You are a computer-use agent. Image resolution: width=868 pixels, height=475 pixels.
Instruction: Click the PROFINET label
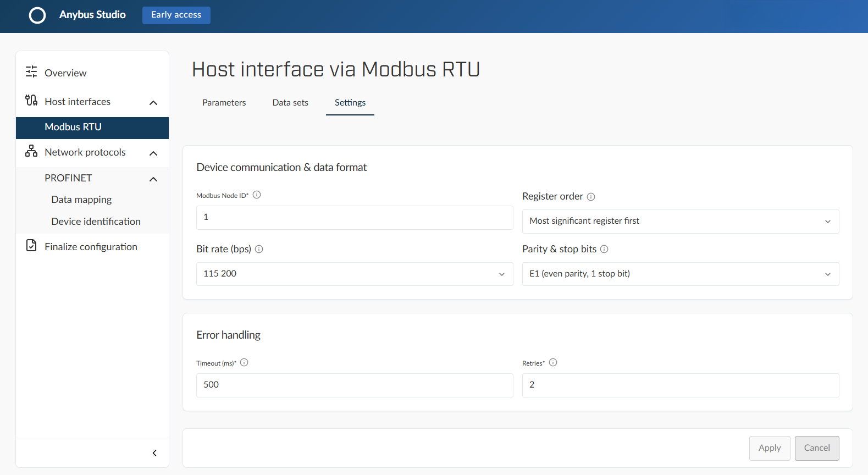point(68,178)
